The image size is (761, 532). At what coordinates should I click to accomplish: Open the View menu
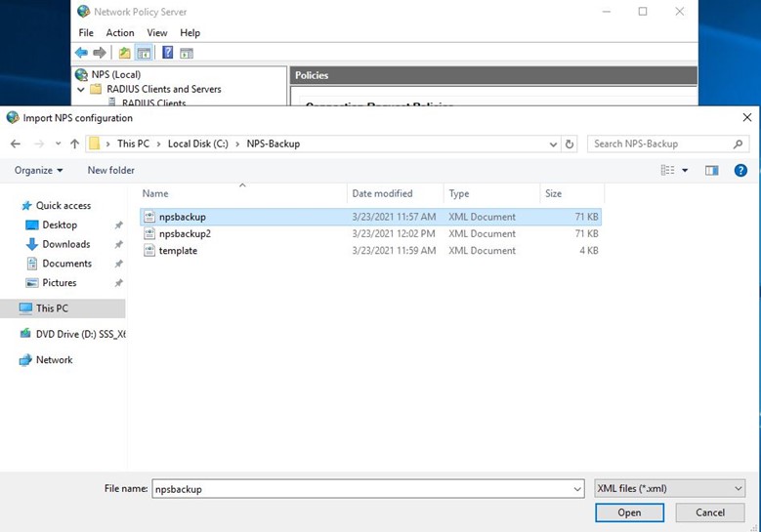pos(156,32)
